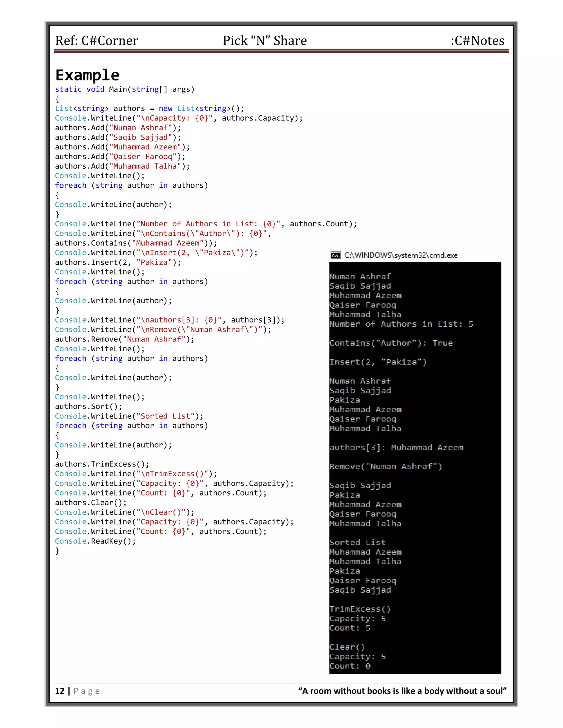Click the authors.Clear() code line
Image resolution: width=563 pixels, height=728 pixels.
coord(90,503)
